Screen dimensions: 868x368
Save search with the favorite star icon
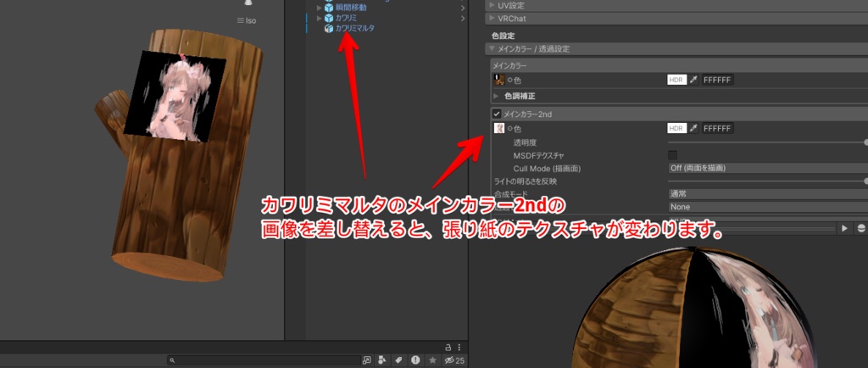point(432,360)
